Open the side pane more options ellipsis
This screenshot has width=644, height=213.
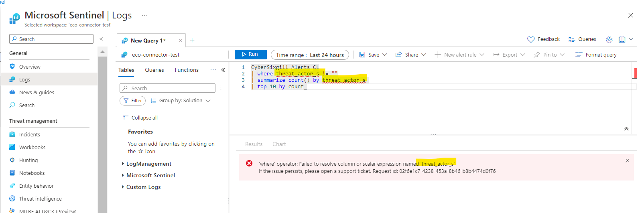213,70
